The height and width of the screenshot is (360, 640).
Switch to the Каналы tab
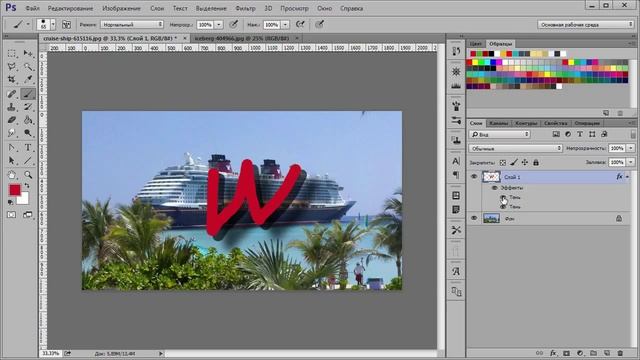[498, 123]
